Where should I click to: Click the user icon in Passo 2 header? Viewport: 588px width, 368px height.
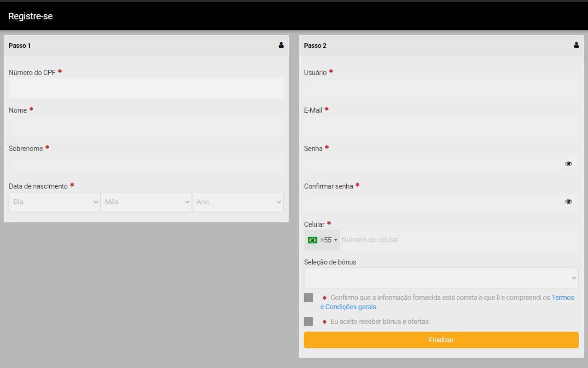tap(576, 45)
